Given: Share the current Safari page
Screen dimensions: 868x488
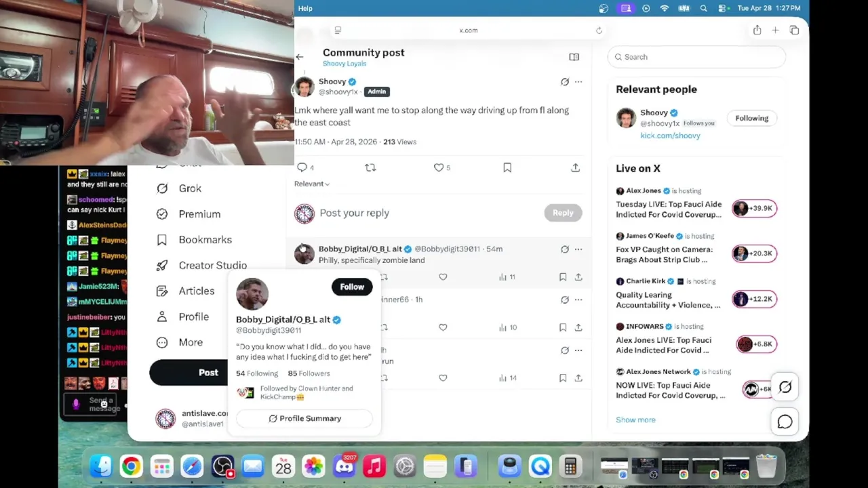Looking at the screenshot, I should (757, 30).
